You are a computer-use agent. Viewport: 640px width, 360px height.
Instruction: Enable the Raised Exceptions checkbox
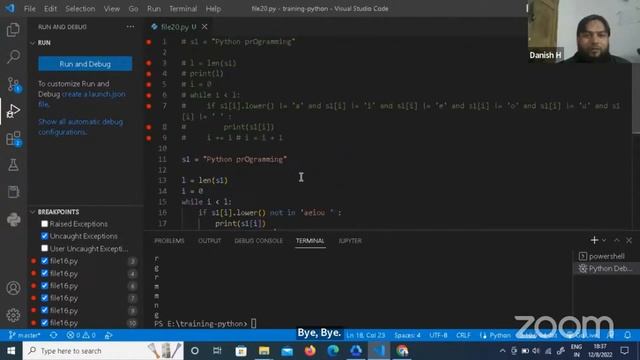44,224
